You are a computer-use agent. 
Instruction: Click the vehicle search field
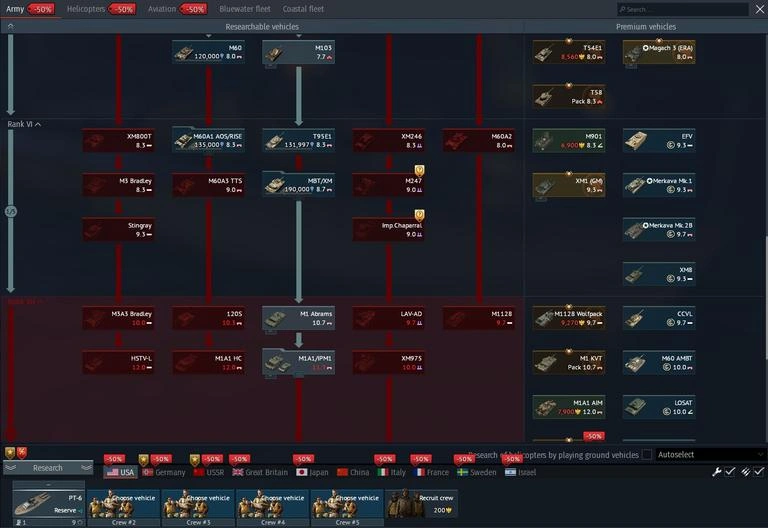coord(683,9)
